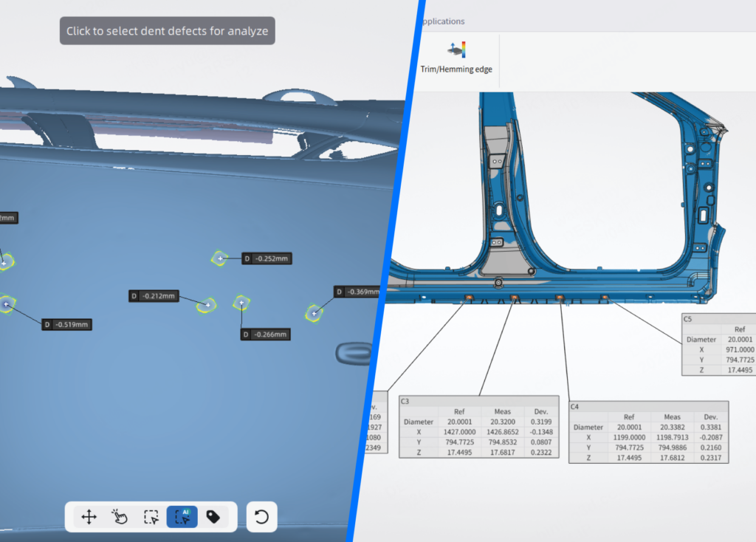This screenshot has height=542, width=756.
Task: Click C4 Z Meas value 17.6812
Action: [672, 458]
